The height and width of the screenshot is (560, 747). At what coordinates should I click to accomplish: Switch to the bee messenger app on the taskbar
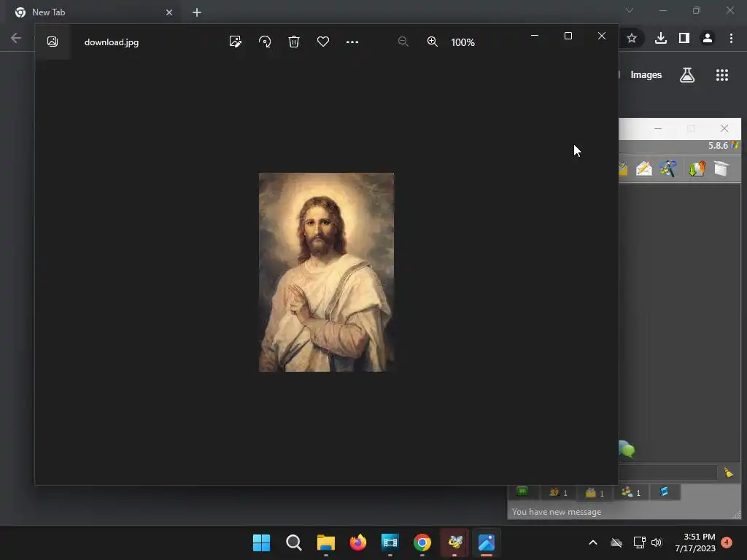454,542
